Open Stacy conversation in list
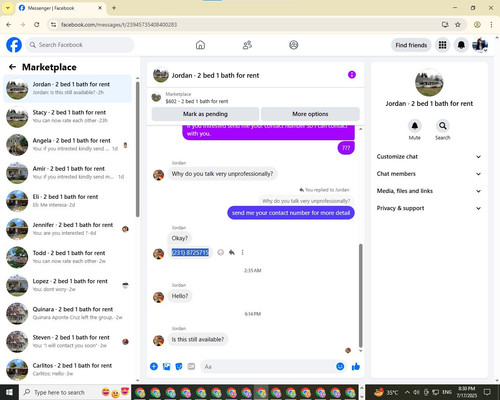Image resolution: width=500 pixels, height=400 pixels. [68, 117]
